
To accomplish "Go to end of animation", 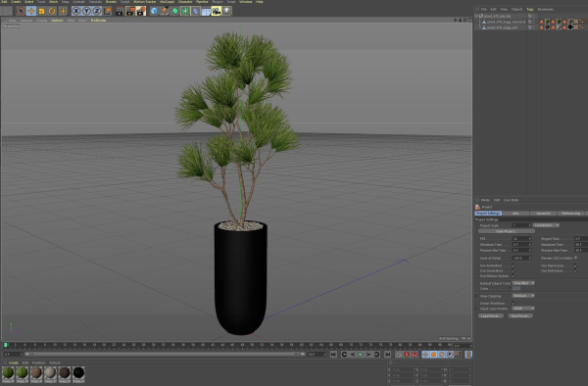I will [x=387, y=355].
